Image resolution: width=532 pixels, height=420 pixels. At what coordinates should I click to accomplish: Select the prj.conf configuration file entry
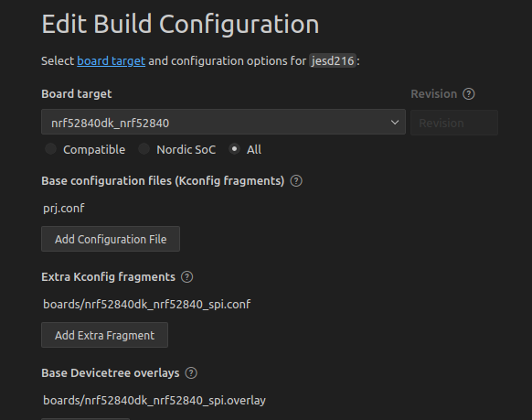(x=64, y=208)
